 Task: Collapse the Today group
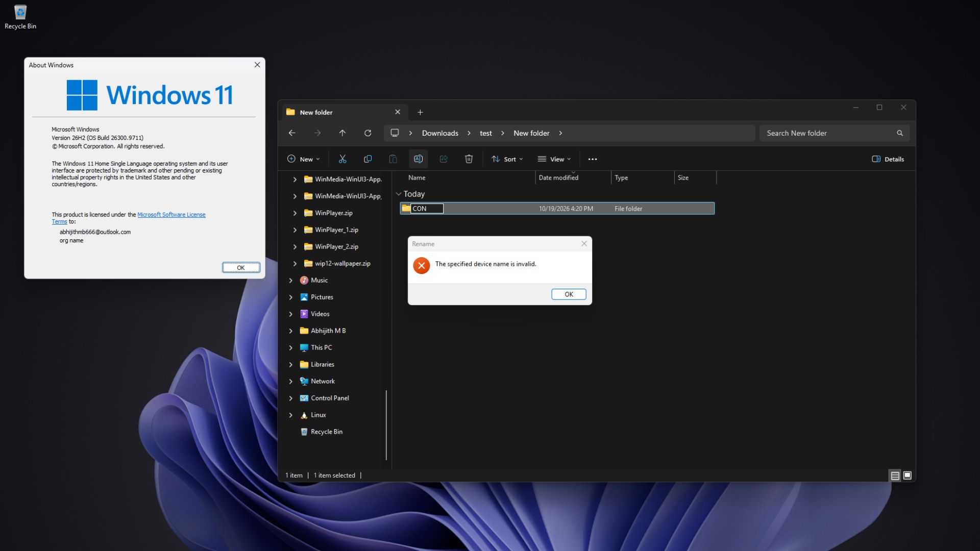(x=399, y=194)
